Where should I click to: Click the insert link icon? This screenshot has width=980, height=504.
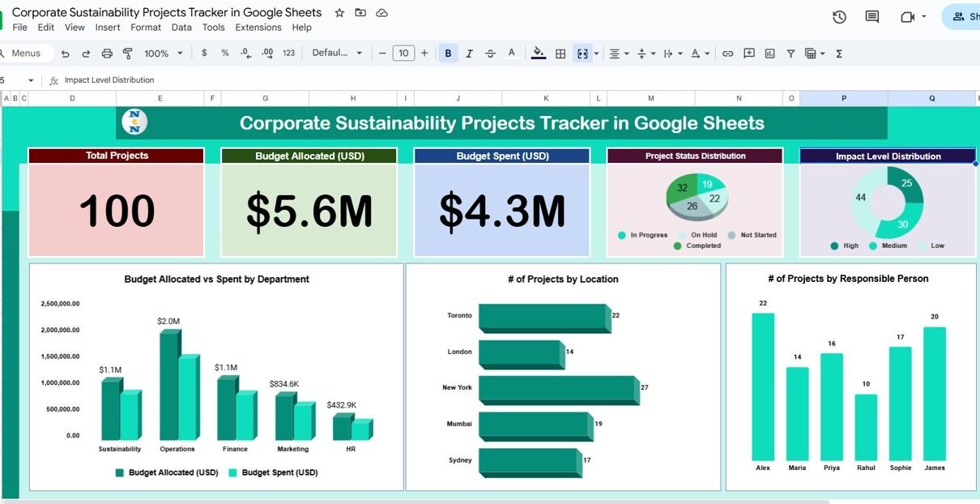click(x=727, y=53)
